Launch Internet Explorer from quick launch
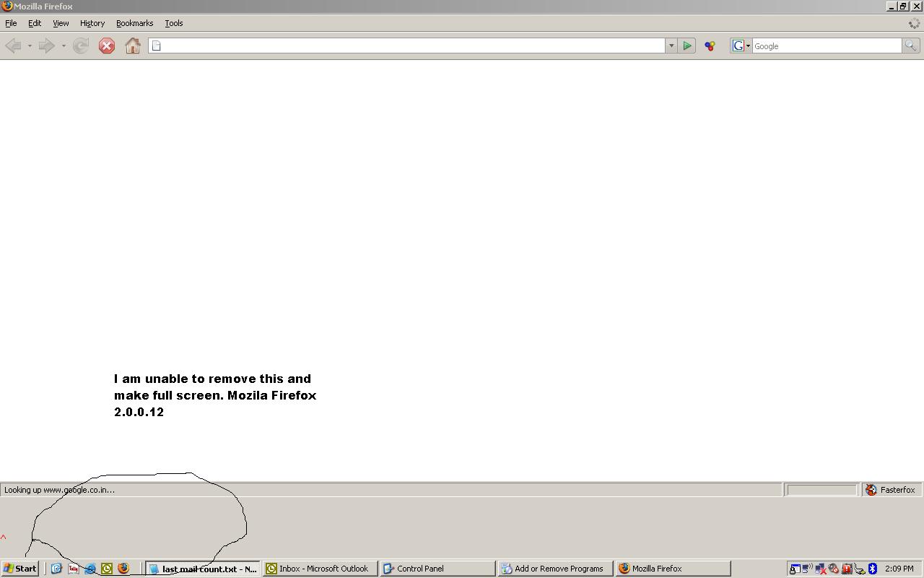The height and width of the screenshot is (578, 924). tap(90, 569)
